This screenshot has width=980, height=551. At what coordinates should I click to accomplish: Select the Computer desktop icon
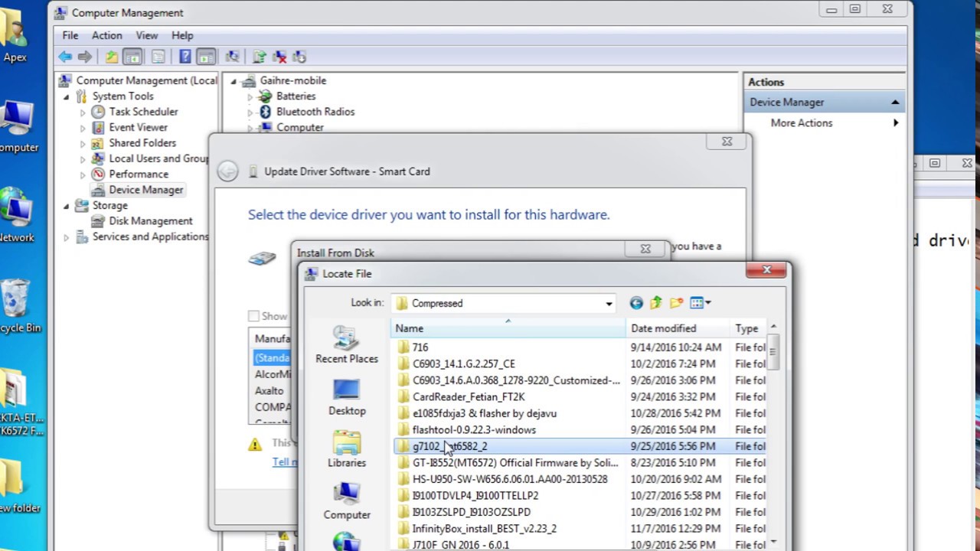(17, 126)
